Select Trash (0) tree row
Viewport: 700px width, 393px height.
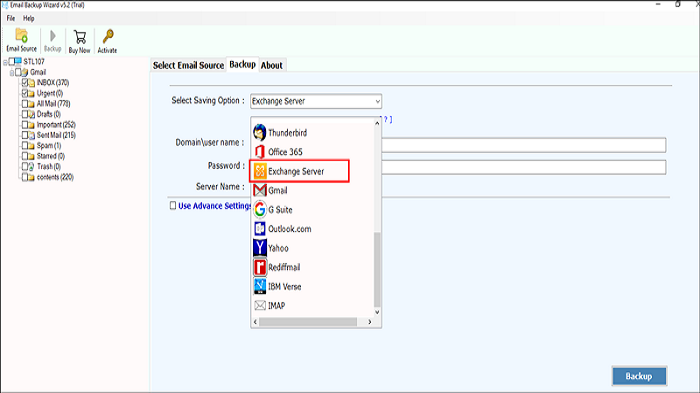(49, 167)
